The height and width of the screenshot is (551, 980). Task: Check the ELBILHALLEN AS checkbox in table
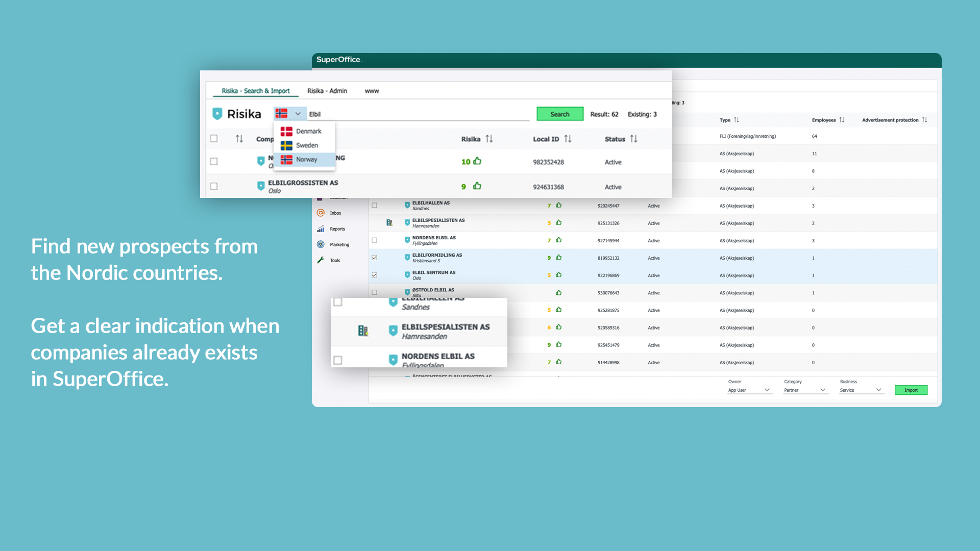(374, 205)
